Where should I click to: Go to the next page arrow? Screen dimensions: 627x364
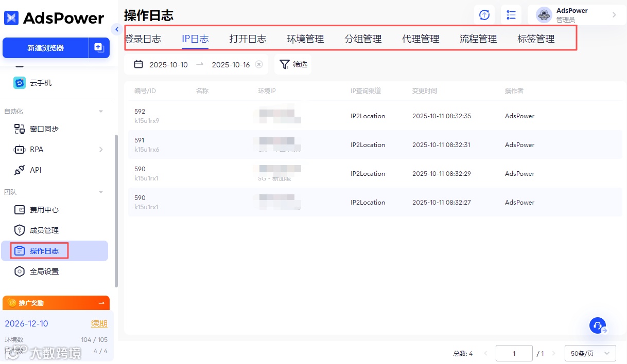click(x=554, y=353)
